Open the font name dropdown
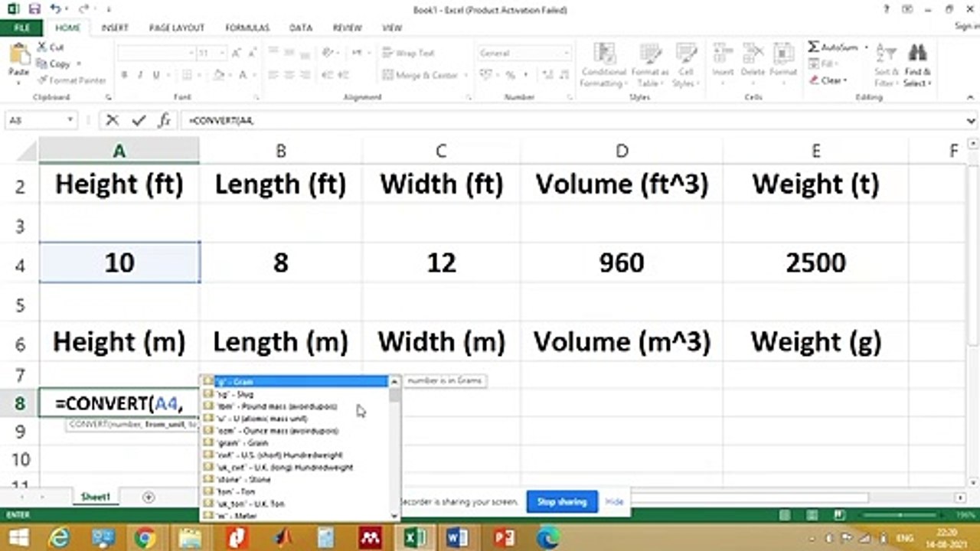Image resolution: width=980 pixels, height=551 pixels. tap(191, 54)
